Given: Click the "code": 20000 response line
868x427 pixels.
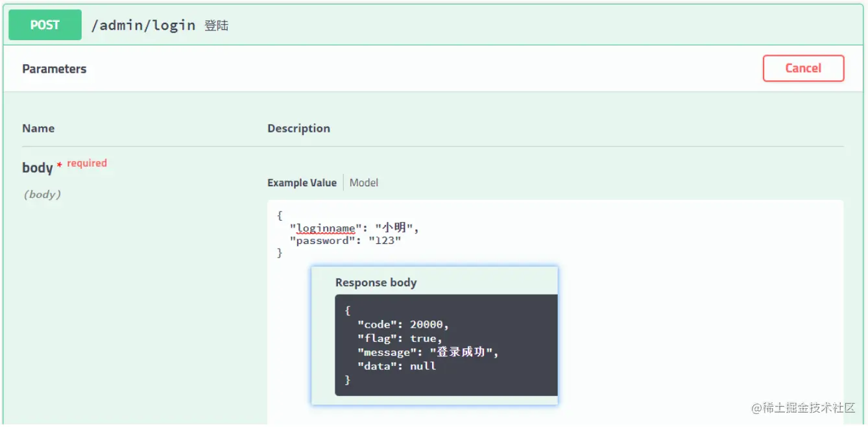Looking at the screenshot, I should [x=403, y=324].
